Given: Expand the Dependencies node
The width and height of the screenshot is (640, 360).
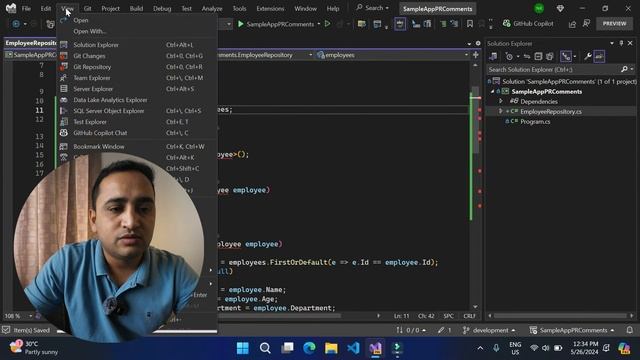Looking at the screenshot, I should [x=501, y=101].
